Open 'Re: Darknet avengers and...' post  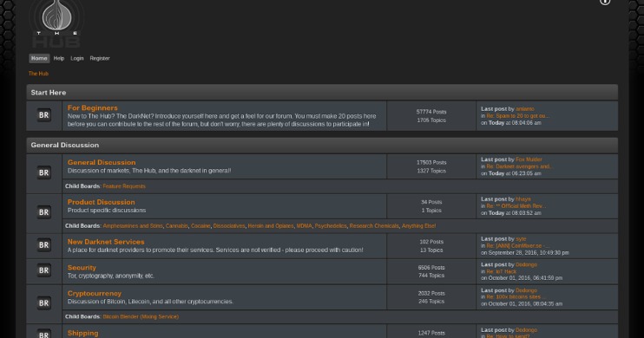(x=519, y=166)
